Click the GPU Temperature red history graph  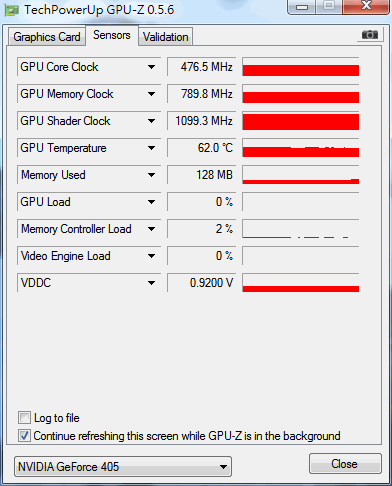[x=301, y=148]
